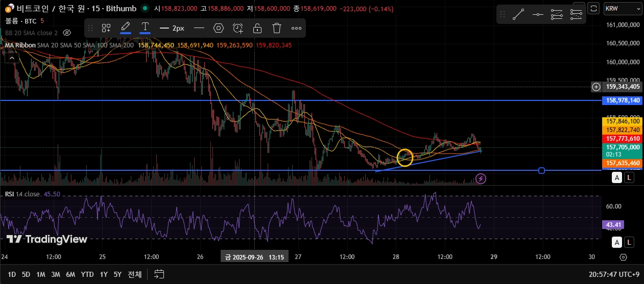Select the trend line drawing tool

pyautogui.click(x=518, y=14)
